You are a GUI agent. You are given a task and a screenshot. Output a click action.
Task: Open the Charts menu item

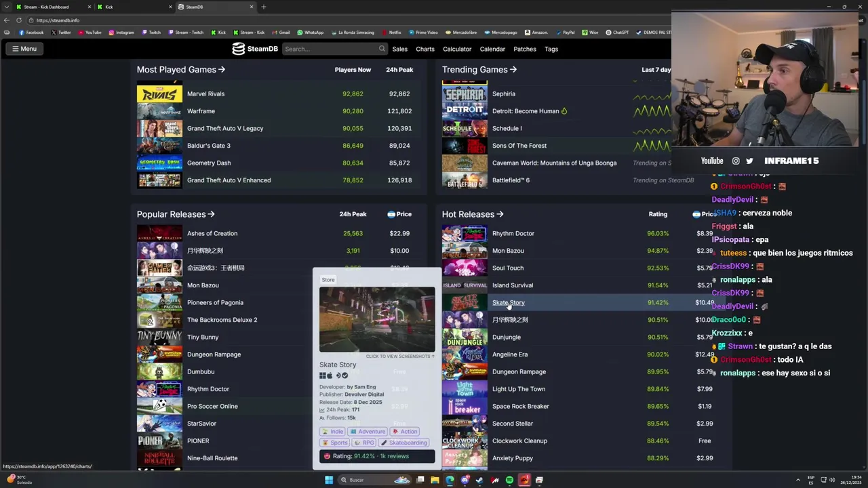pyautogui.click(x=425, y=49)
